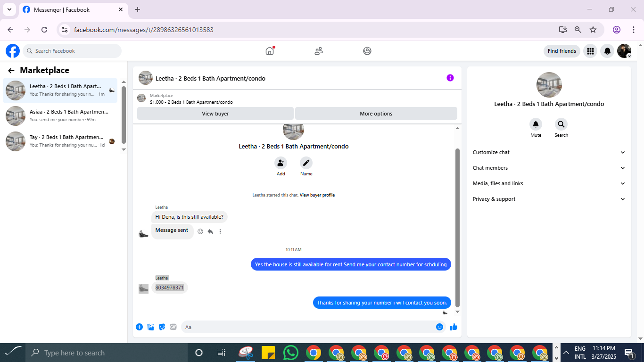Image resolution: width=644 pixels, height=362 pixels.
Task: Add people to the chat
Action: [x=281, y=163]
